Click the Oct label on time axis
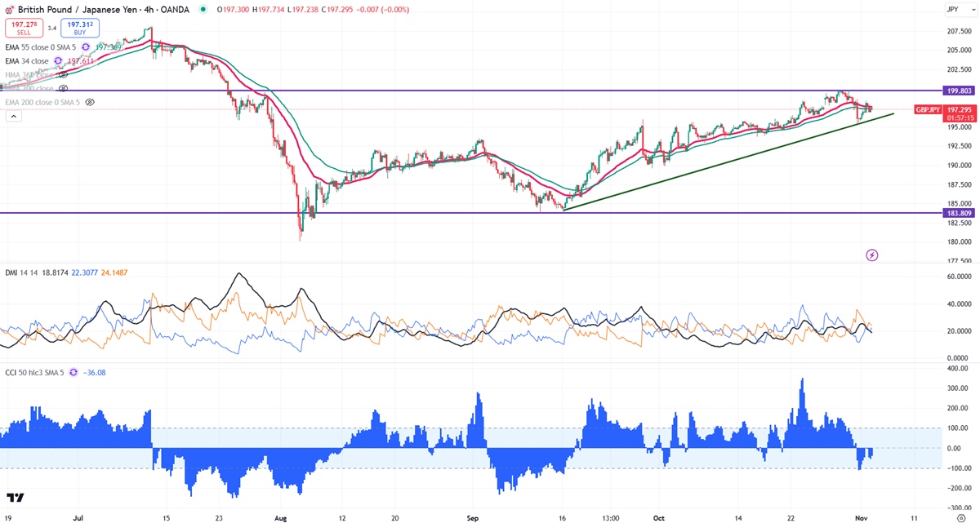The width and height of the screenshot is (980, 523). pyautogui.click(x=661, y=518)
